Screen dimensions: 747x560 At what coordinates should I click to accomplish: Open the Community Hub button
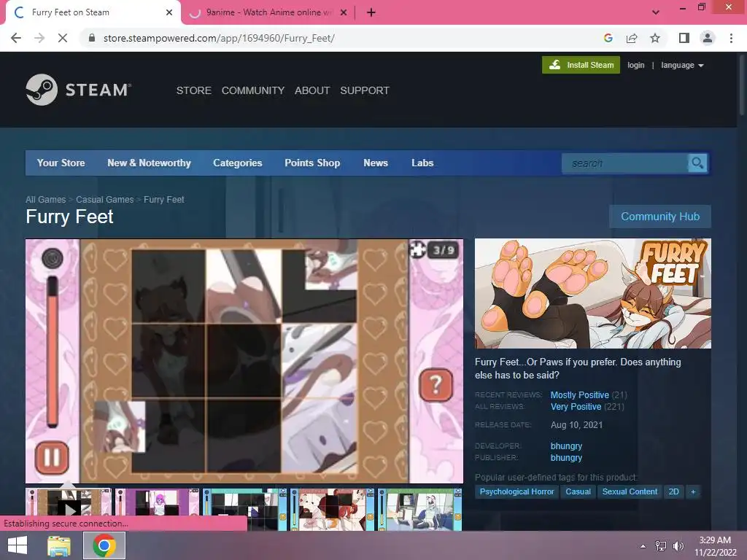click(x=660, y=217)
